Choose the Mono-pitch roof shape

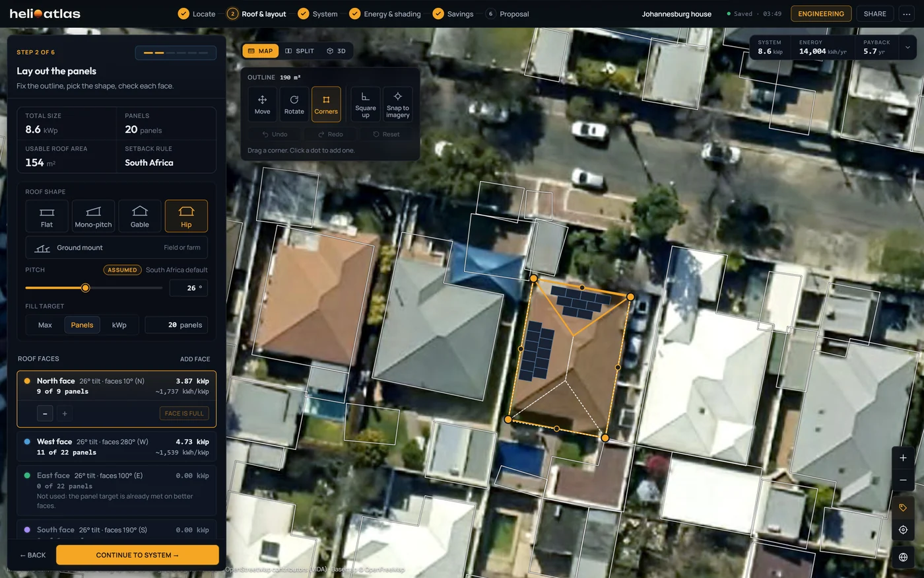pyautogui.click(x=93, y=216)
